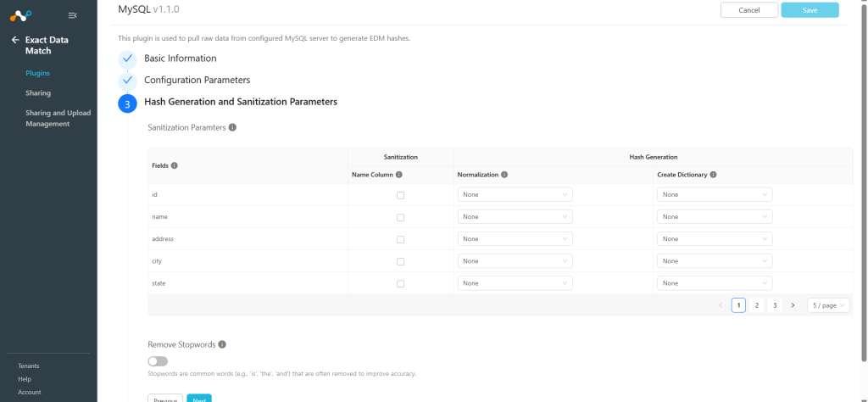The height and width of the screenshot is (402, 868).
Task: Open Normalization dropdown for city
Action: point(515,261)
